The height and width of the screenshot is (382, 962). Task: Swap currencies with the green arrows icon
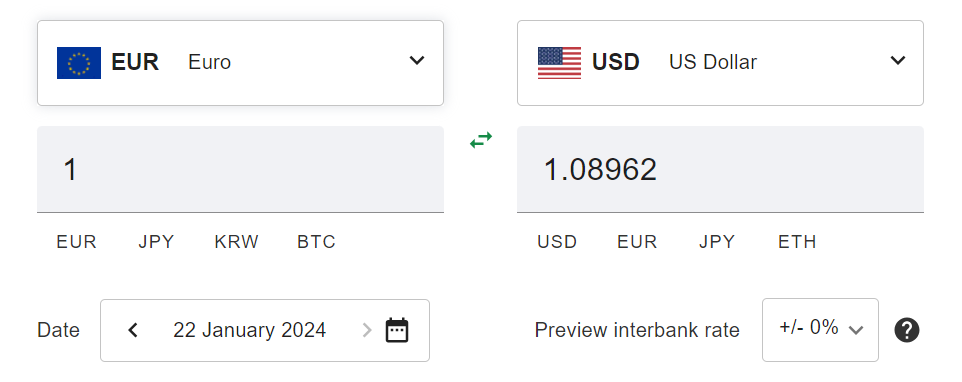481,140
